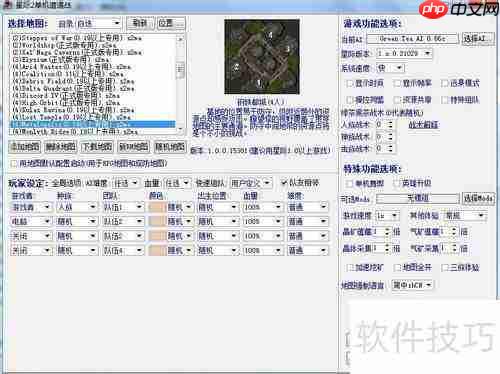Open the 人族 race dropdown

coord(77,207)
